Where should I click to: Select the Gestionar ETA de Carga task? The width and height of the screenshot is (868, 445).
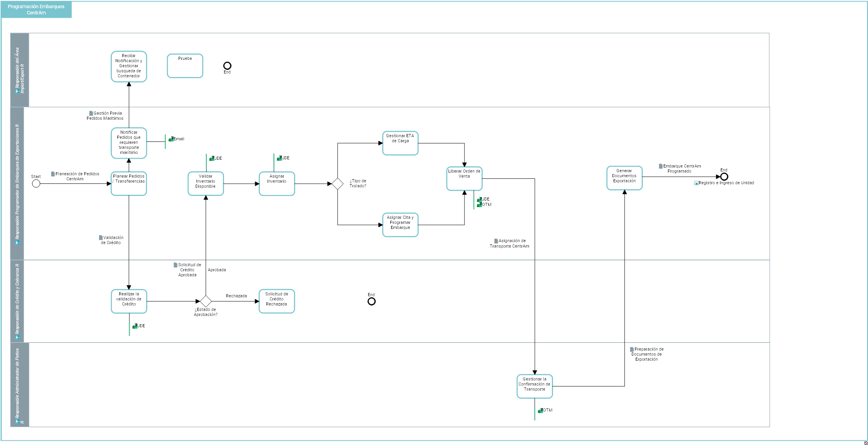[x=400, y=143]
